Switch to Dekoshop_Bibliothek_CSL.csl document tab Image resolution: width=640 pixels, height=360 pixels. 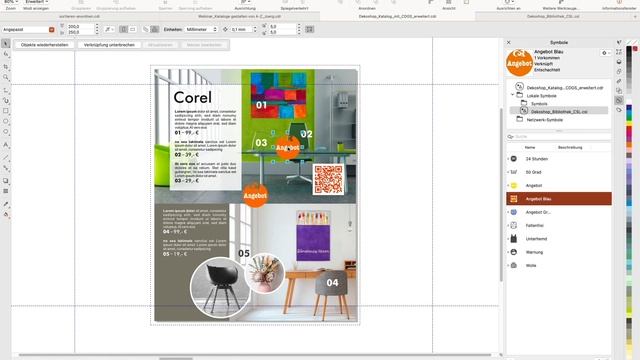(x=553, y=17)
